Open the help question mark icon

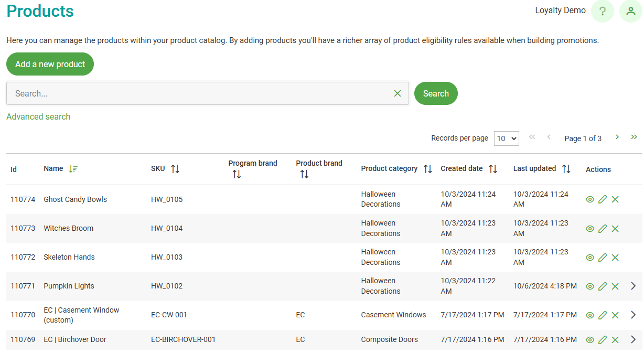(x=602, y=11)
